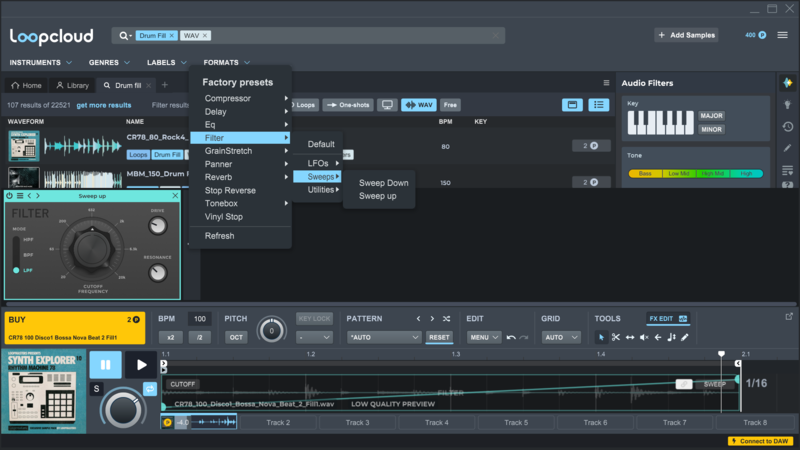
Task: Open the key selection dropdown under KEY LOCK
Action: point(314,337)
